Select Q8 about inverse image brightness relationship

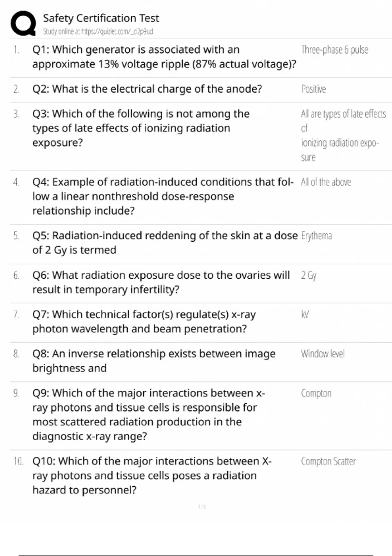(154, 361)
